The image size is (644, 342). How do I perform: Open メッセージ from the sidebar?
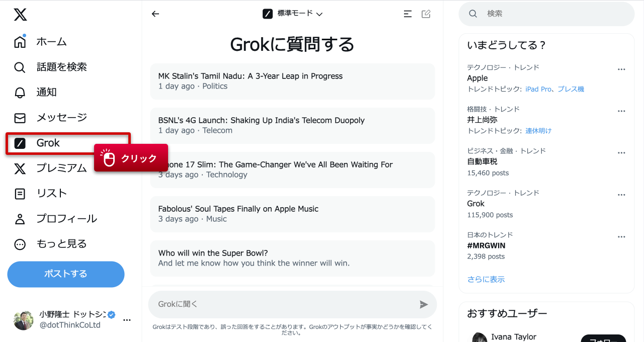[20, 117]
